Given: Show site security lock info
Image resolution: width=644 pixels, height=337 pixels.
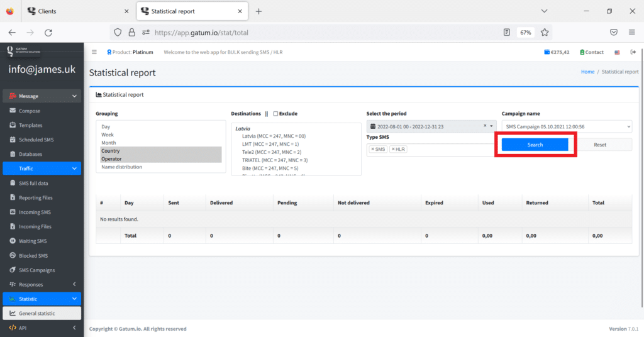Looking at the screenshot, I should (131, 33).
